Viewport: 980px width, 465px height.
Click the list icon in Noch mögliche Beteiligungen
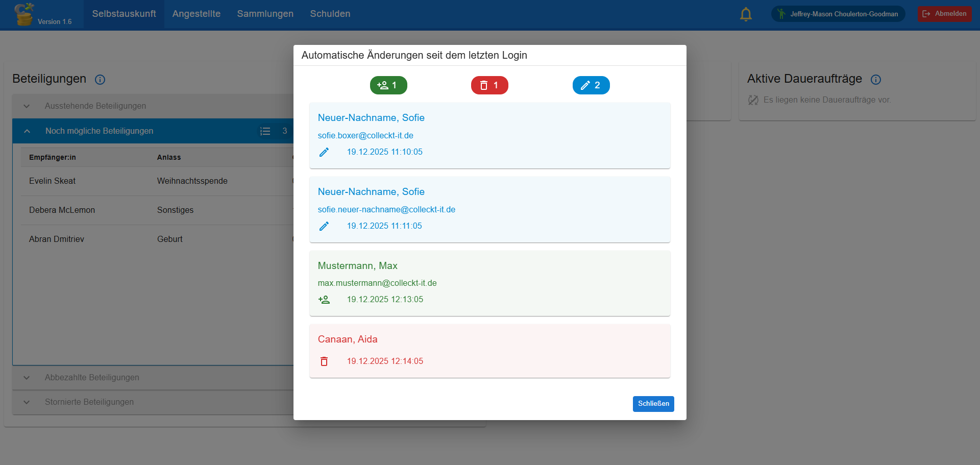click(x=265, y=131)
